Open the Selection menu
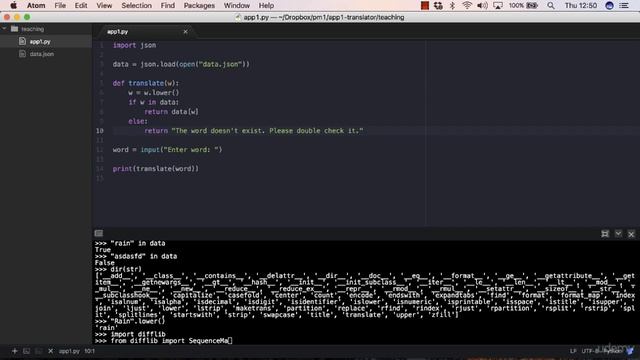640x360 pixels. (x=136, y=5)
